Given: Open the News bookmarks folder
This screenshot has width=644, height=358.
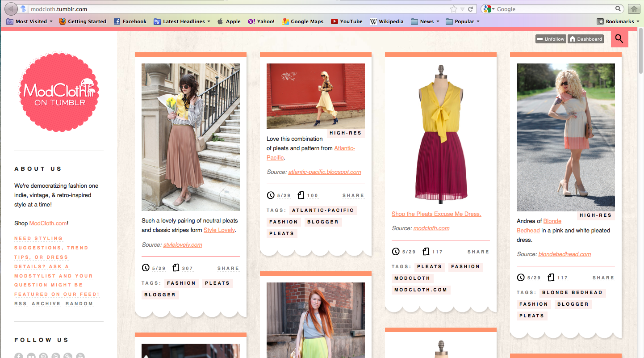Looking at the screenshot, I should (x=425, y=21).
